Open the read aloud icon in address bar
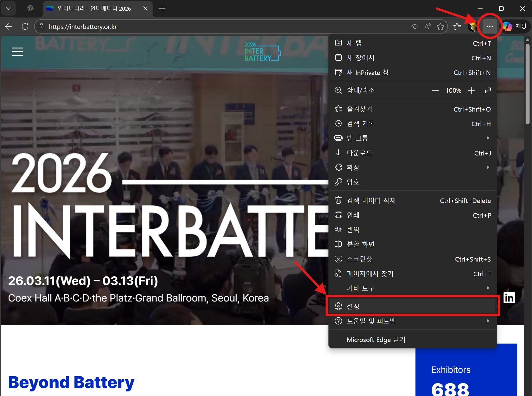This screenshot has width=532, height=396. 428,27
